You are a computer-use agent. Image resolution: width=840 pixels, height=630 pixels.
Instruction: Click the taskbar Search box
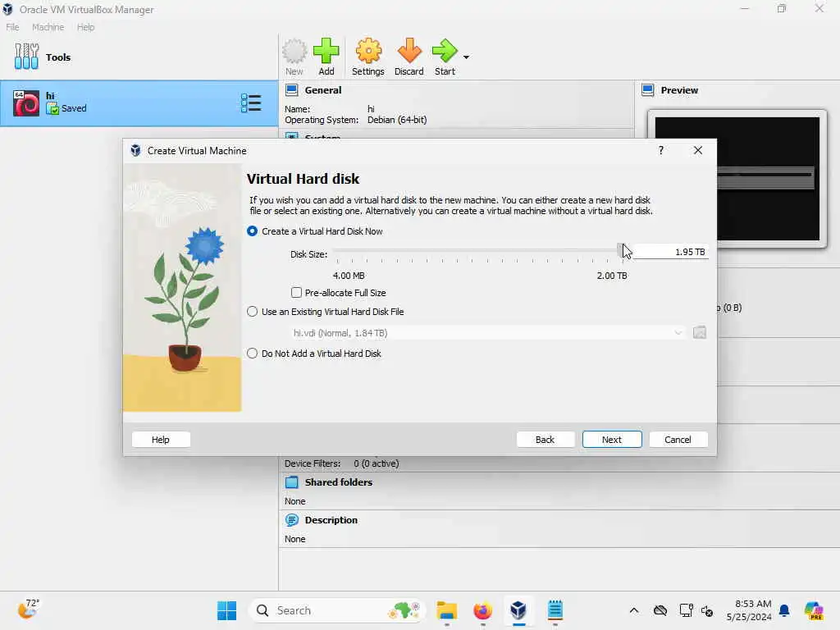337,610
